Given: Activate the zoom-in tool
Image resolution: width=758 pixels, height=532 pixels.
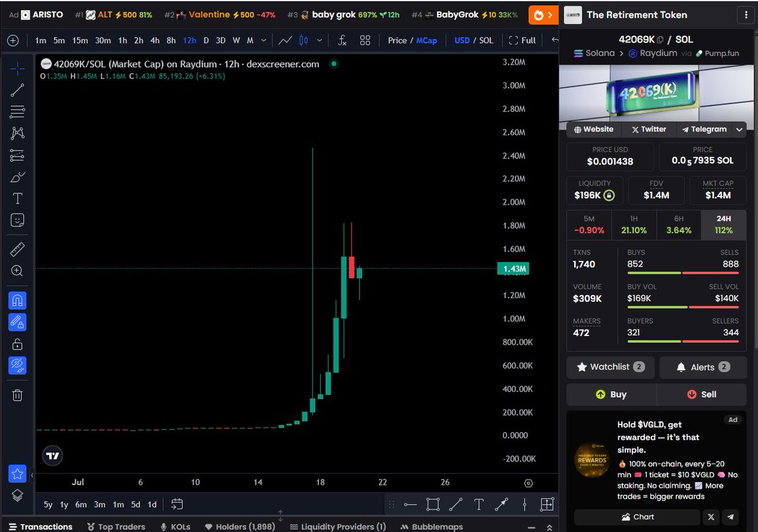Looking at the screenshot, I should coord(18,271).
